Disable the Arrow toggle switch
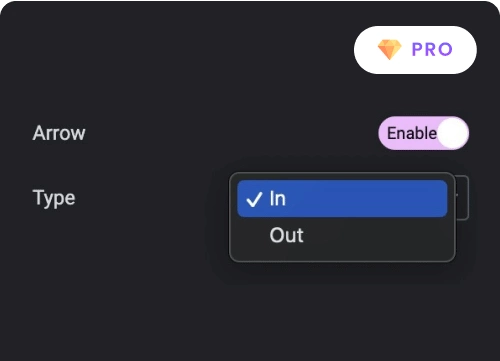 click(x=423, y=133)
